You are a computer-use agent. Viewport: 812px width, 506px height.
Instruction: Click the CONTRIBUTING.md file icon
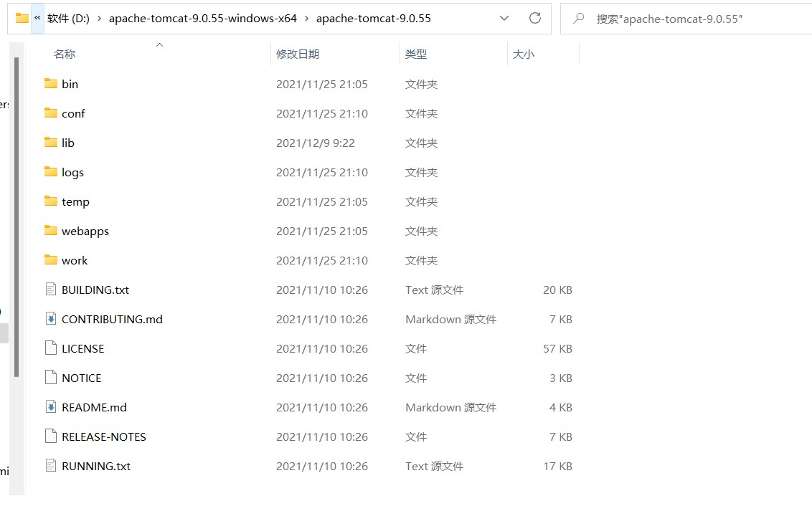[51, 319]
